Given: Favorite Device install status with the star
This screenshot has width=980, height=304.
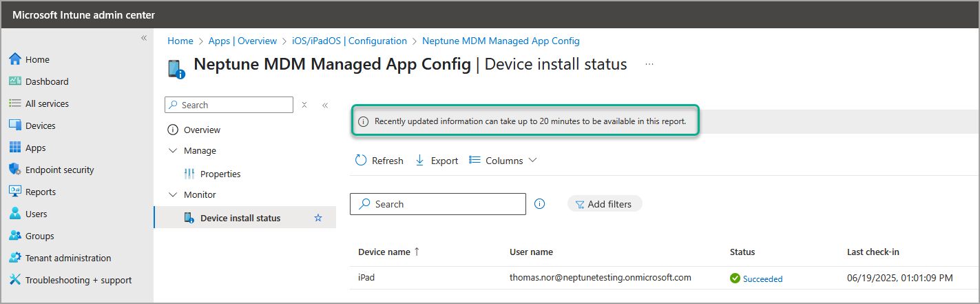Looking at the screenshot, I should (318, 218).
